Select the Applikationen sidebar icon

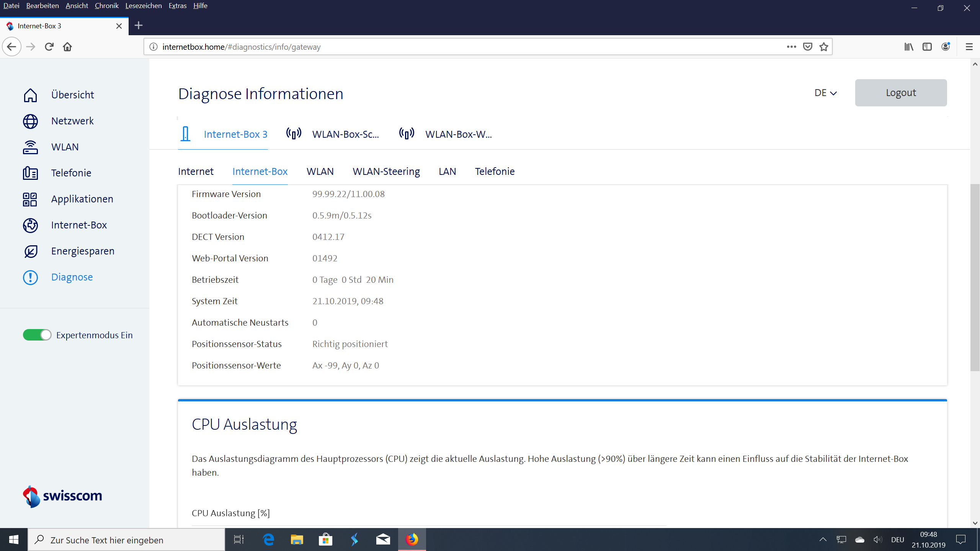coord(30,199)
